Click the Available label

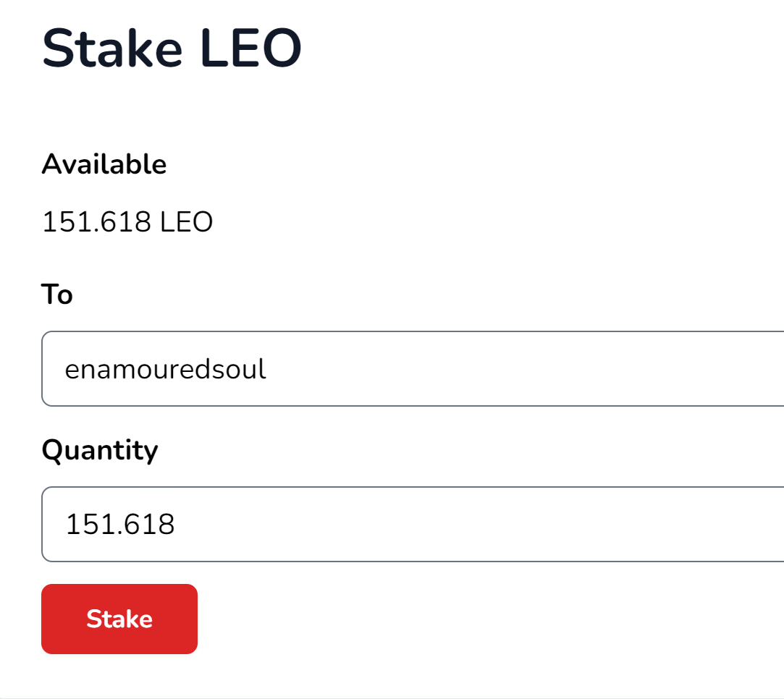point(104,164)
